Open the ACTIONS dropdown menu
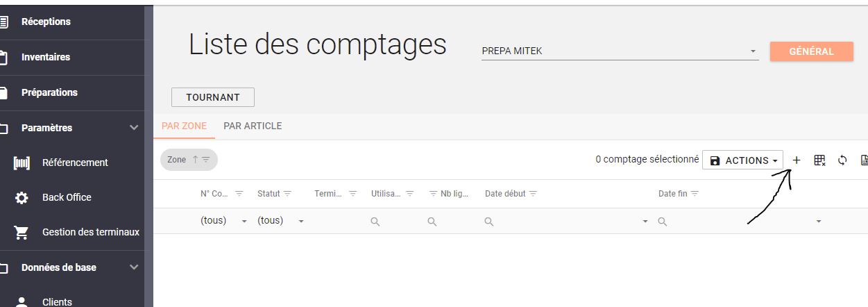Viewport: 868px width, 307px height. click(742, 160)
